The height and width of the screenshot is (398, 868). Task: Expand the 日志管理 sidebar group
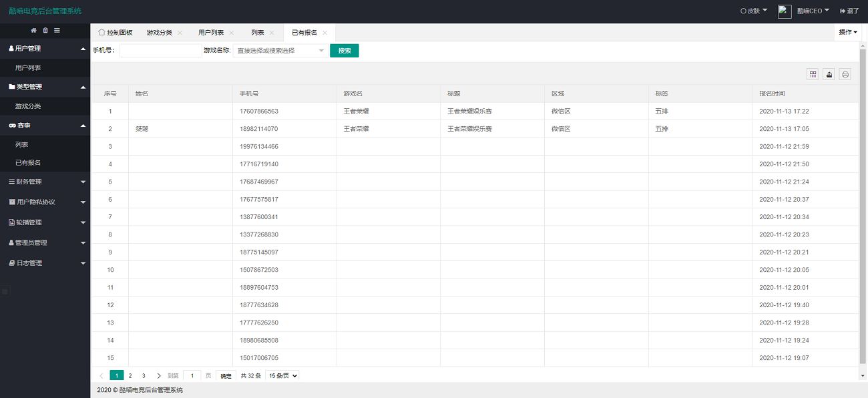(45, 263)
